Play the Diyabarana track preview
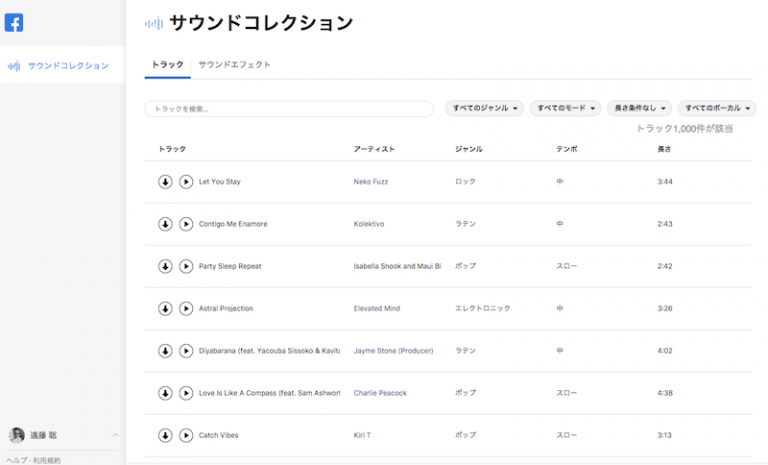 [186, 351]
